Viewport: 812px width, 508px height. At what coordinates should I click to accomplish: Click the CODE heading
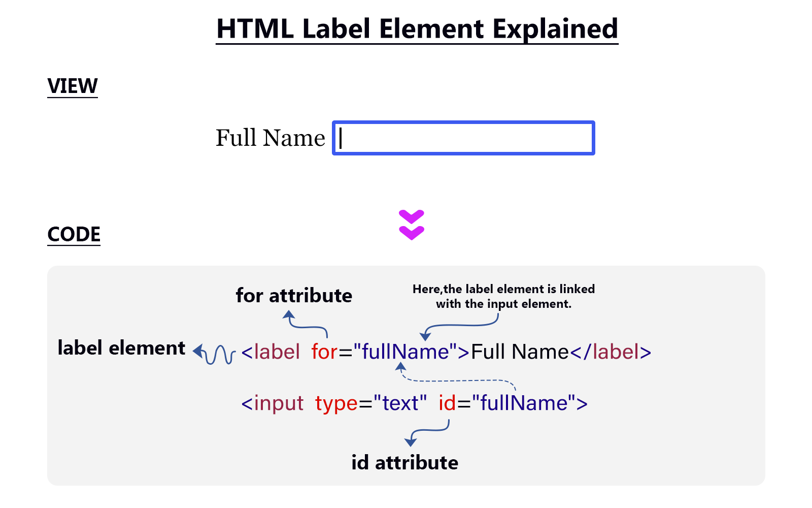point(74,234)
